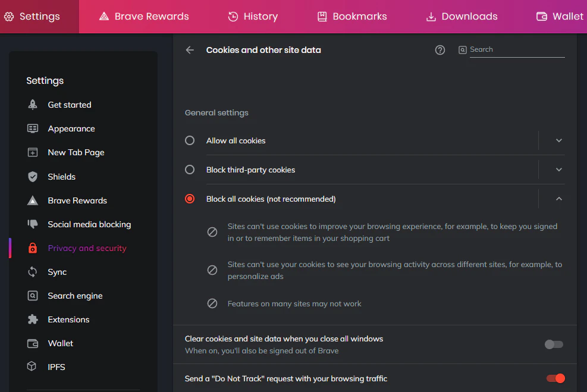The width and height of the screenshot is (587, 392).
Task: Open Privacy and security settings section
Action: 87,248
